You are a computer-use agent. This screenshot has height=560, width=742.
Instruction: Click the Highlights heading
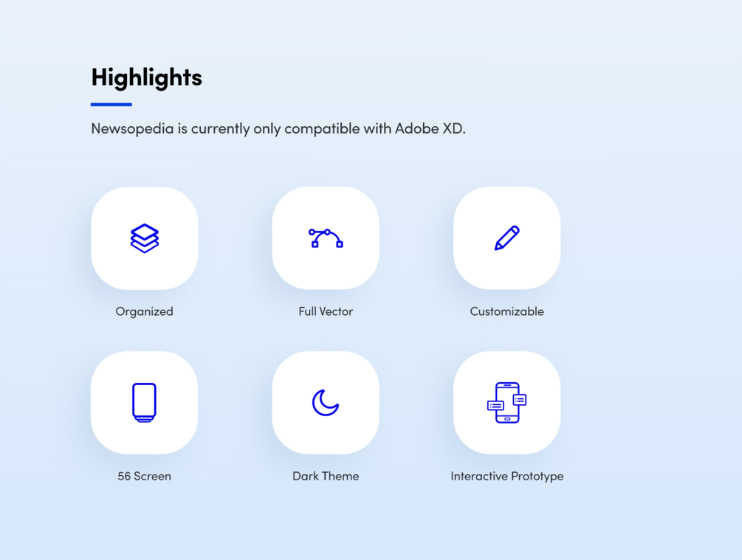[x=147, y=77]
